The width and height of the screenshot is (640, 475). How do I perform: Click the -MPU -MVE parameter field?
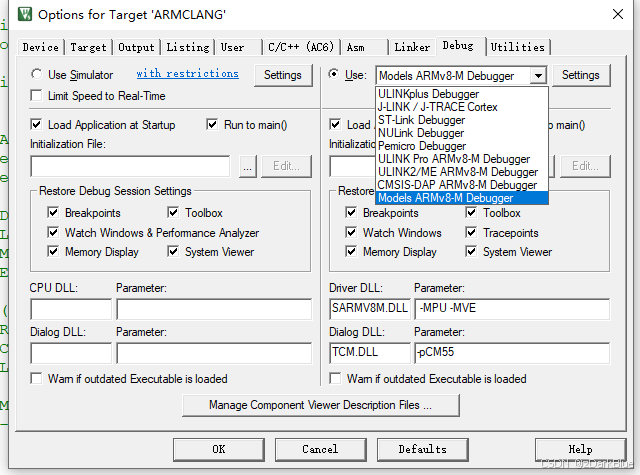coord(512,309)
